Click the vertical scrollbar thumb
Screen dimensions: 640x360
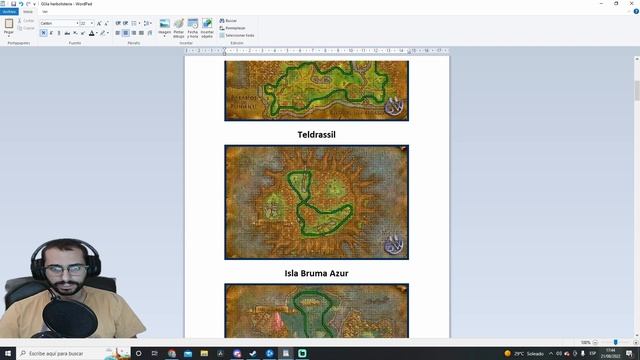[637, 91]
